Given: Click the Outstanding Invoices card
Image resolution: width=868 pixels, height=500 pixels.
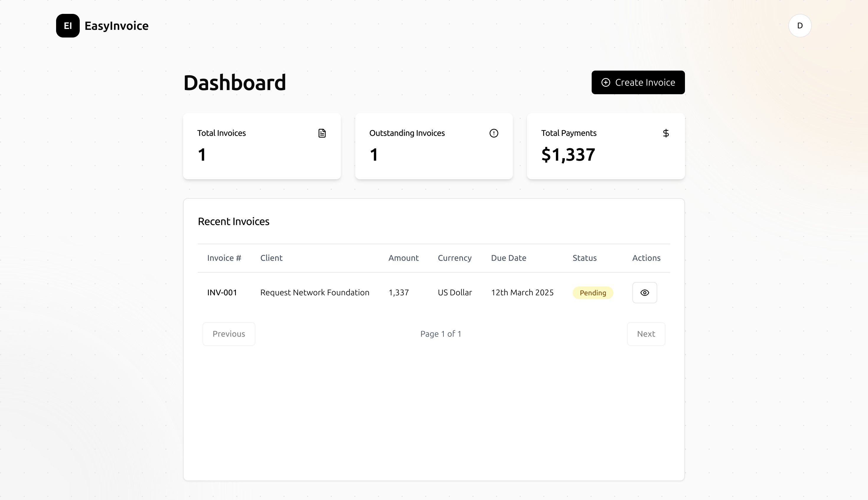Looking at the screenshot, I should pos(433,146).
